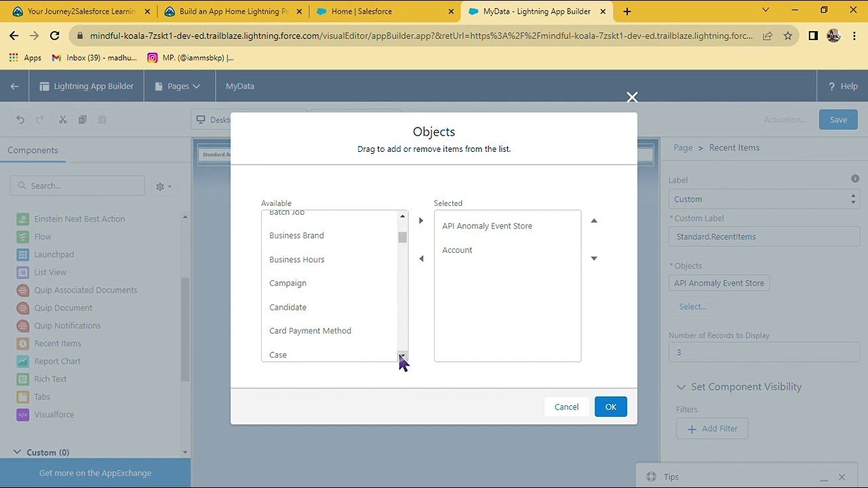
Task: Close the Objects dialog with the X
Action: coord(632,98)
